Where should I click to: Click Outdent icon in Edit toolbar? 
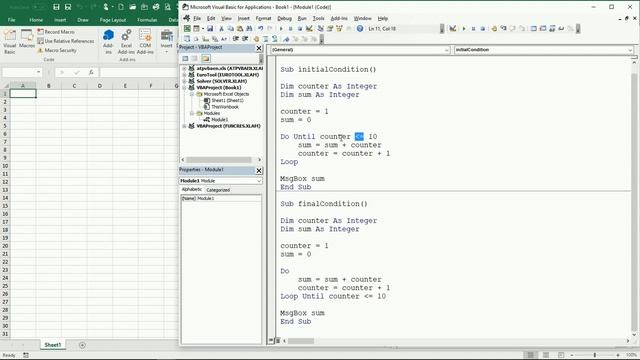(x=245, y=39)
